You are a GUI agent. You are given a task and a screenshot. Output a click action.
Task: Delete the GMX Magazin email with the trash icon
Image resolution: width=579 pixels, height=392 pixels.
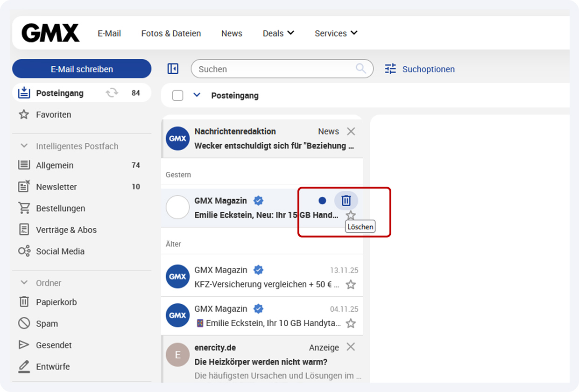click(x=346, y=200)
